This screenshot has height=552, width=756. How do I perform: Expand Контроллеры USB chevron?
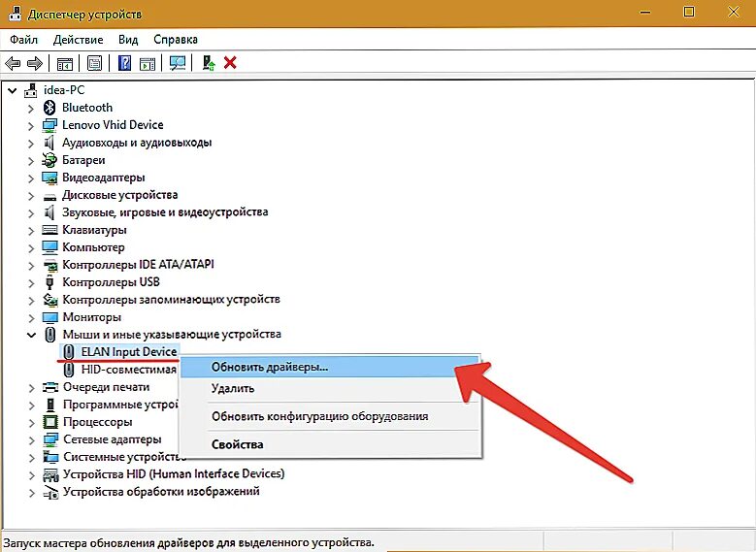click(31, 283)
